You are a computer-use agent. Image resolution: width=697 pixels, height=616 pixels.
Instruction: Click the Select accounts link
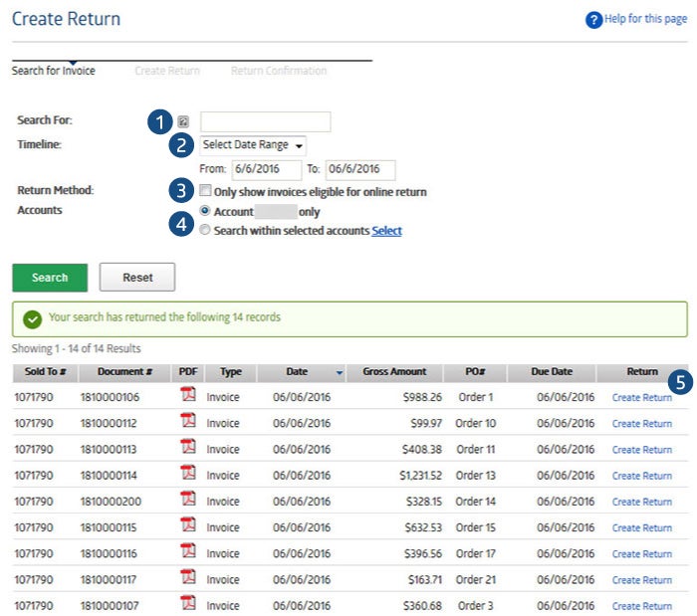tap(386, 231)
